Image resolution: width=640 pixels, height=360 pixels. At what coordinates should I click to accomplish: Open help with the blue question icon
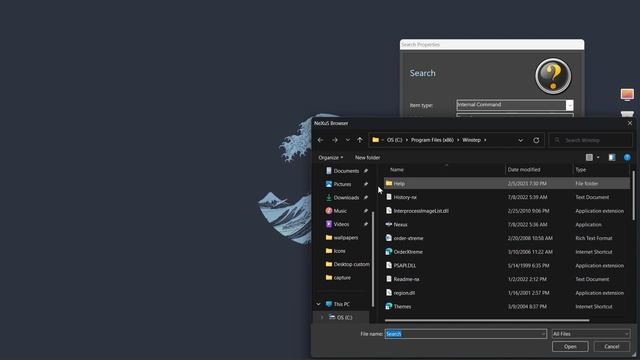627,157
